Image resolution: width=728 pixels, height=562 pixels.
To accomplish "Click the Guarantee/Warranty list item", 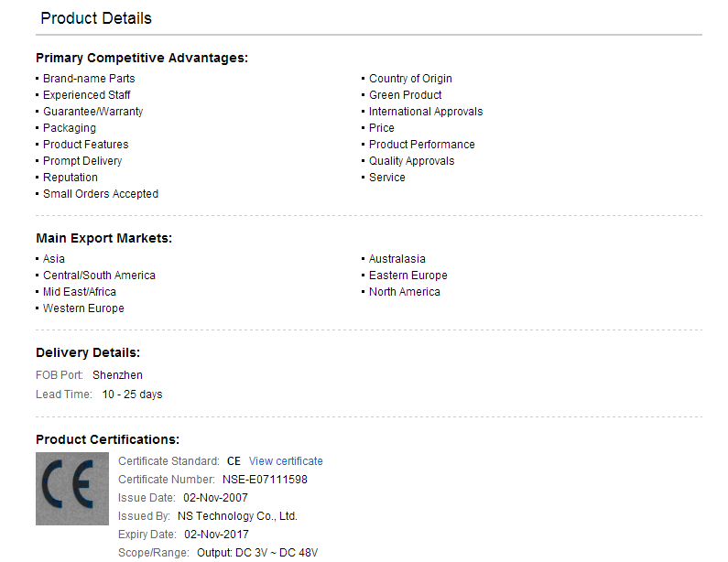I will (92, 112).
